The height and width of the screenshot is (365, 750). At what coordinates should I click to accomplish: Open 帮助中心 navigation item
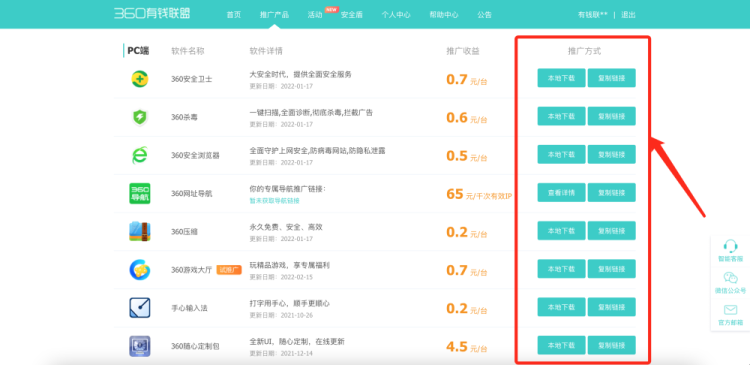pos(443,15)
